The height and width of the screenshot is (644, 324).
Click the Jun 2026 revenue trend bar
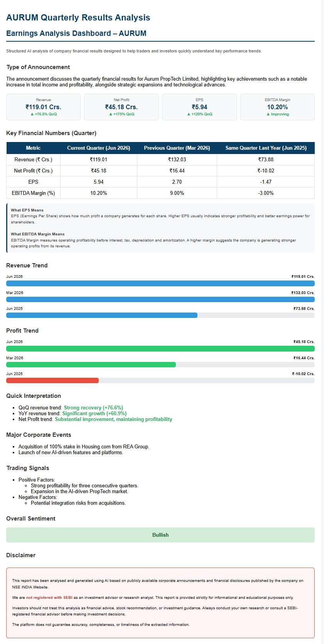click(x=160, y=284)
